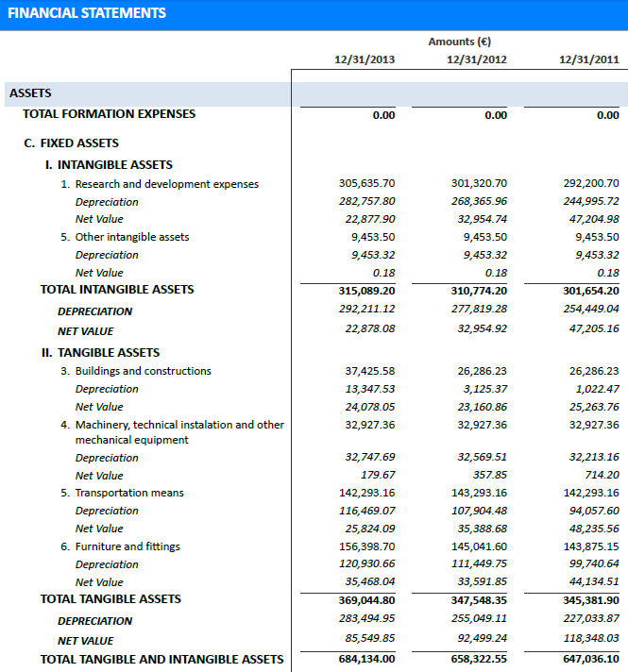Select the ASSETS section row
The width and height of the screenshot is (628, 672).
coord(31,93)
